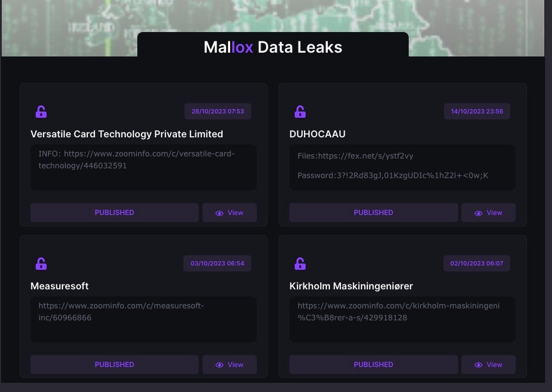Click the 26/10/2023 07:53 date badge
The image size is (552, 392).
(218, 111)
